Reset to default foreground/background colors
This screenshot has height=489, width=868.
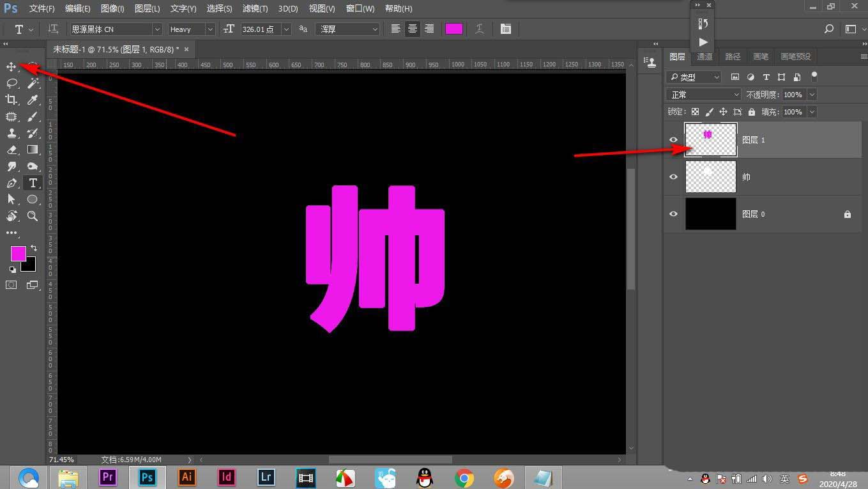click(13, 269)
